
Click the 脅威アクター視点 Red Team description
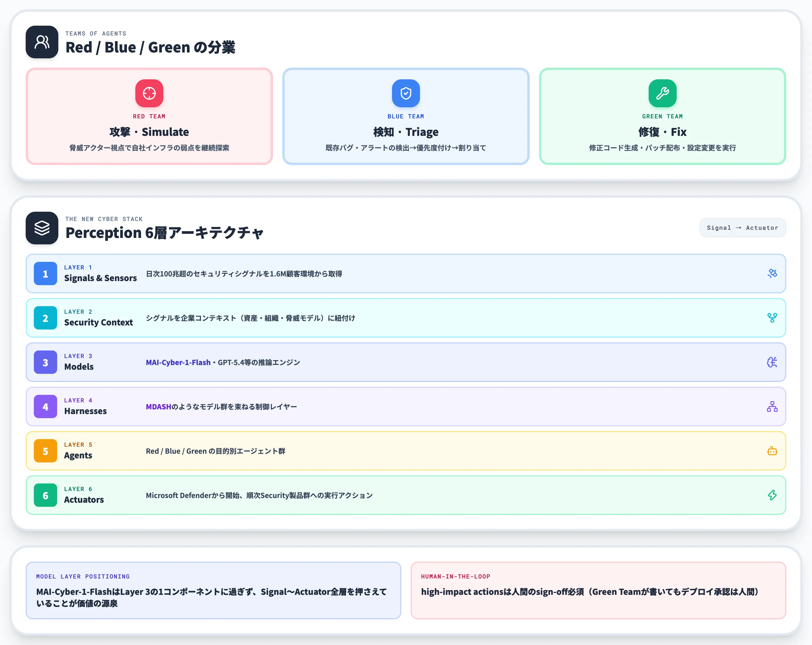click(x=149, y=148)
